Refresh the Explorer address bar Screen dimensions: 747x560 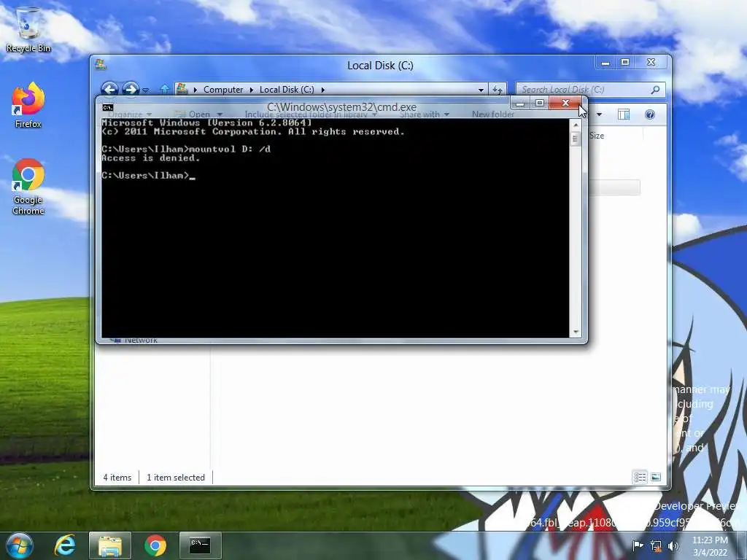click(x=498, y=90)
